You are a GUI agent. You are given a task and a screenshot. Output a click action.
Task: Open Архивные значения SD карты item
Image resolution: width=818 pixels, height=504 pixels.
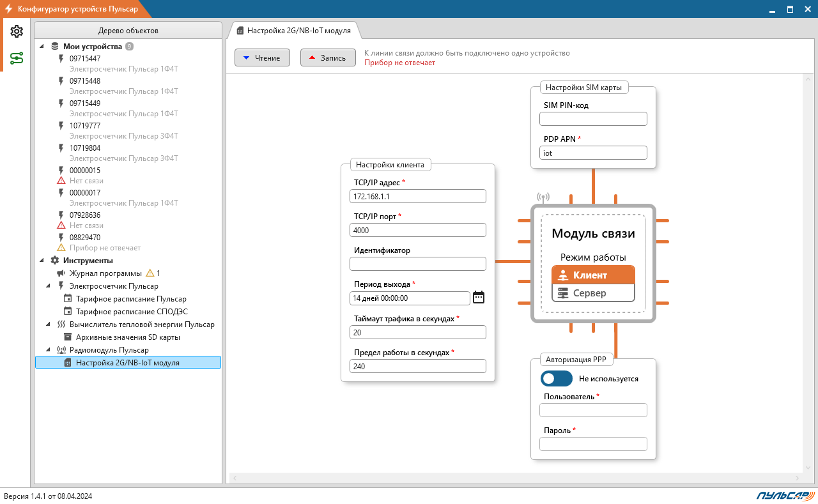point(128,337)
